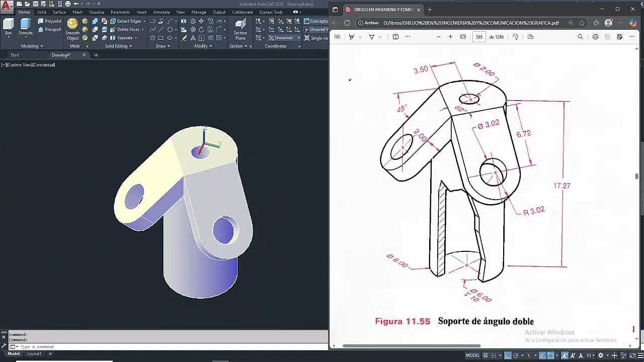Image resolution: width=644 pixels, height=362 pixels.
Task: Open the Unnamed UCS dropdown
Action: coord(284,38)
